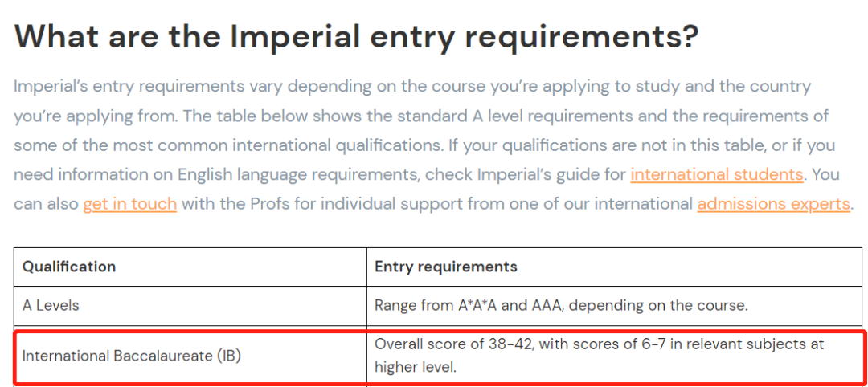Select the "Entry requirements" column header
The width and height of the screenshot is (868, 387).
point(446,267)
